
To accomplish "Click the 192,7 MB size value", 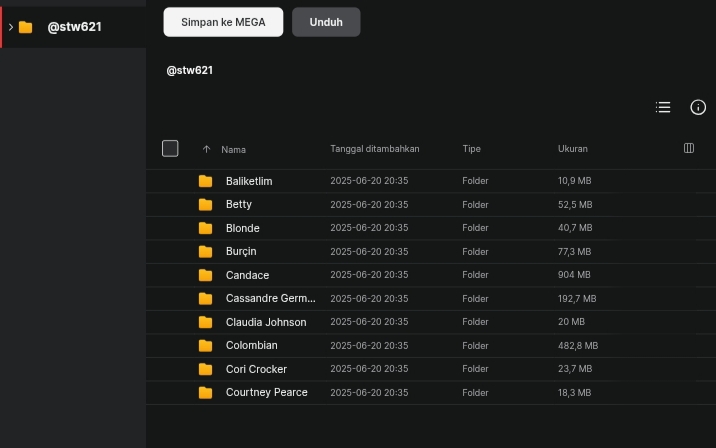I will tap(577, 299).
